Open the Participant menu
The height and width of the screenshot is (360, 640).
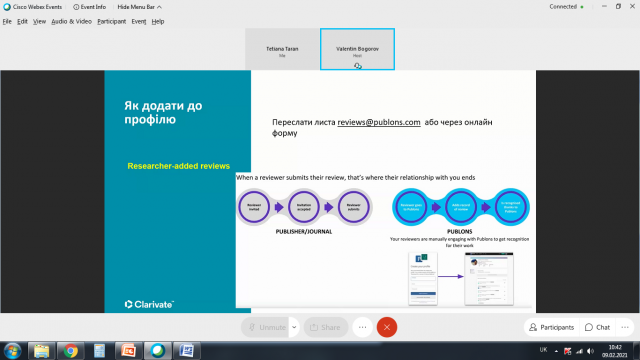click(111, 22)
